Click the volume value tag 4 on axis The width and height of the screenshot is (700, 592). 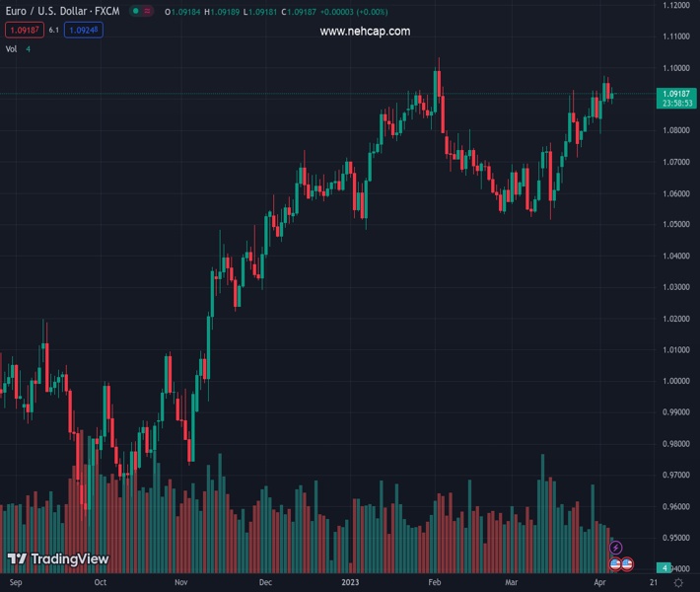[x=665, y=568]
